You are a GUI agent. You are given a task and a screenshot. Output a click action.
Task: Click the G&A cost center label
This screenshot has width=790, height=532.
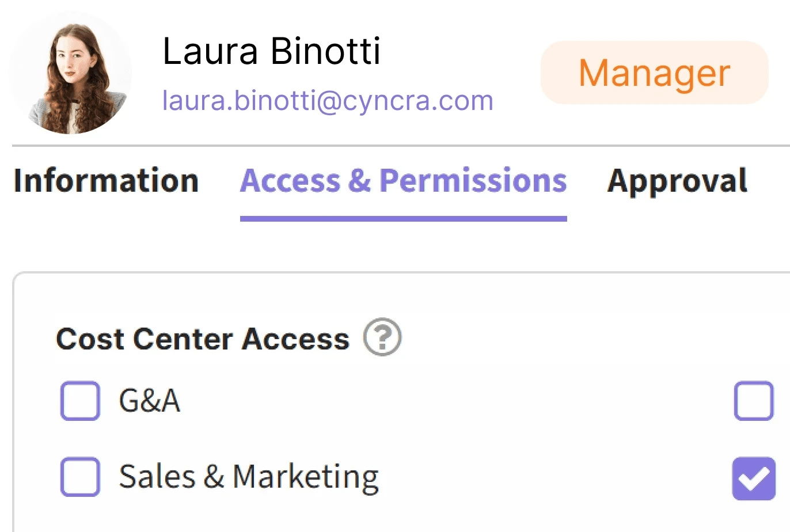pyautogui.click(x=150, y=400)
